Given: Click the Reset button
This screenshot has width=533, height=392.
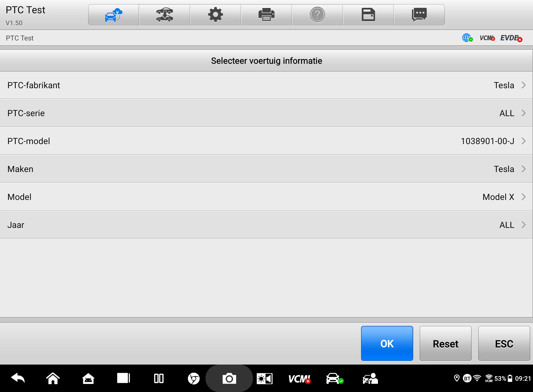Looking at the screenshot, I should click(446, 343).
